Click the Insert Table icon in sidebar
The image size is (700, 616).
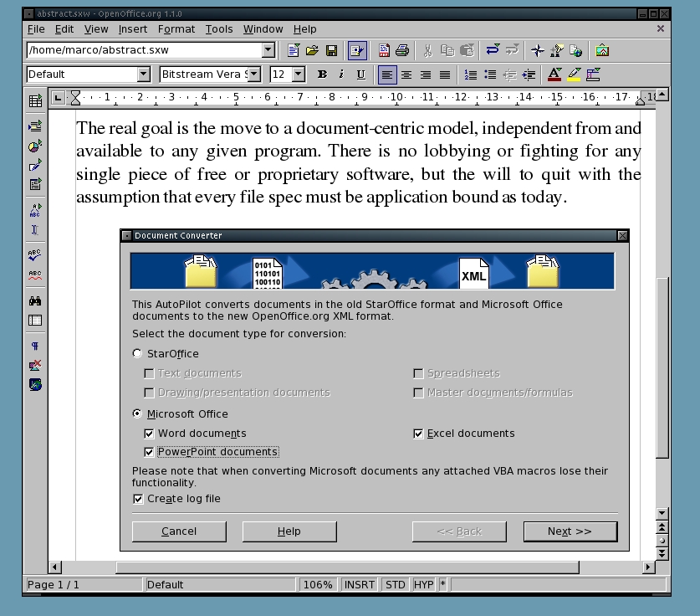click(x=35, y=101)
